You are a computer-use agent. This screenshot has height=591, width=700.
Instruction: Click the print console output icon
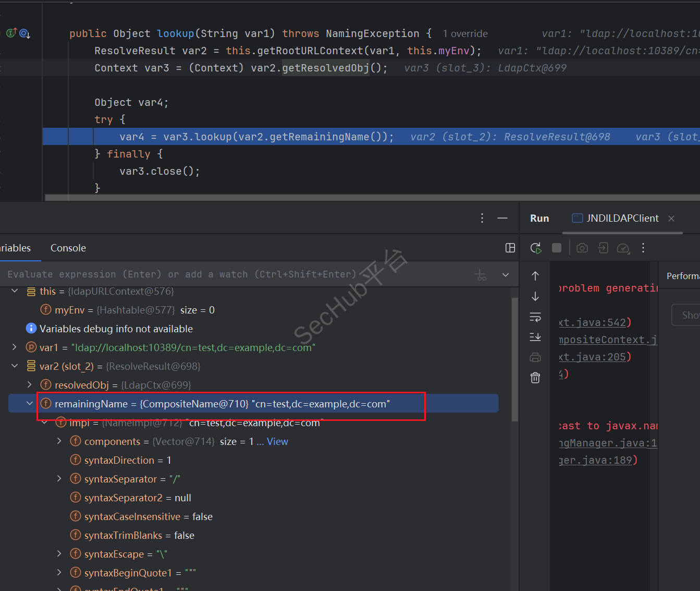[535, 357]
